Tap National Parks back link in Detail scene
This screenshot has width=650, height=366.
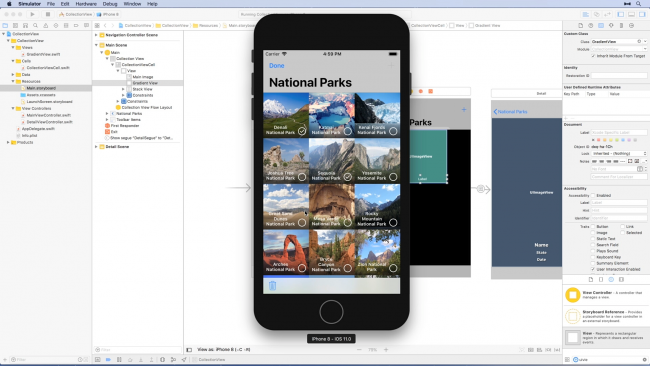(510, 111)
